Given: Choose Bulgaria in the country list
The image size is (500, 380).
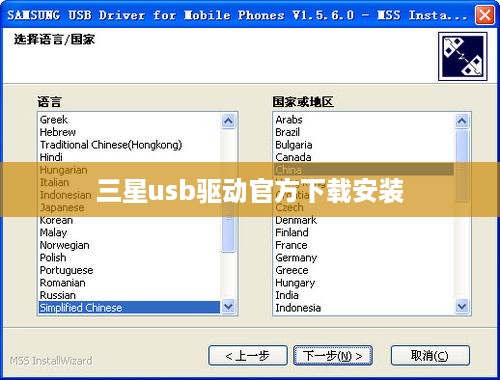Looking at the screenshot, I should pyautogui.click(x=364, y=145).
